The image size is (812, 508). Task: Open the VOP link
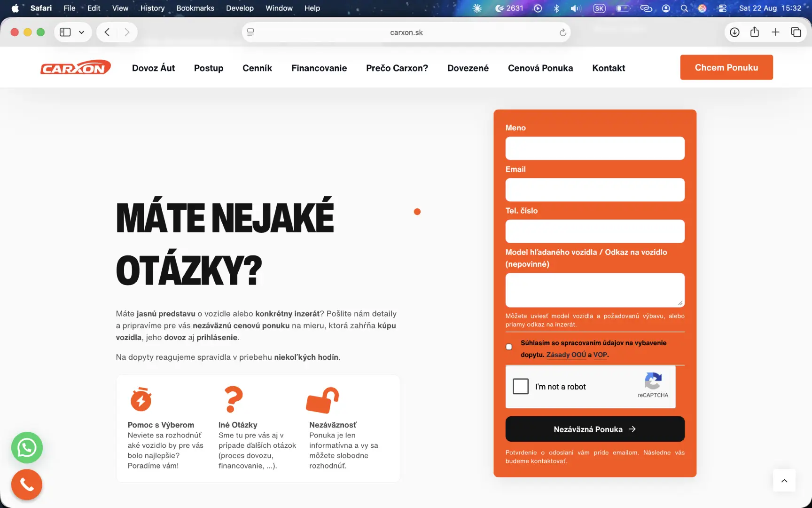click(x=600, y=355)
